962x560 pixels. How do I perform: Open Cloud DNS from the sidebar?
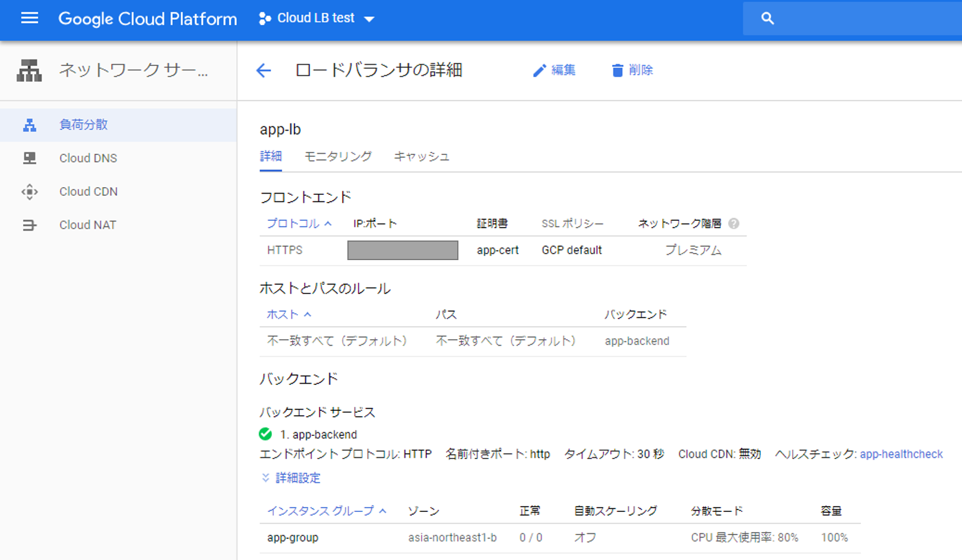point(88,158)
